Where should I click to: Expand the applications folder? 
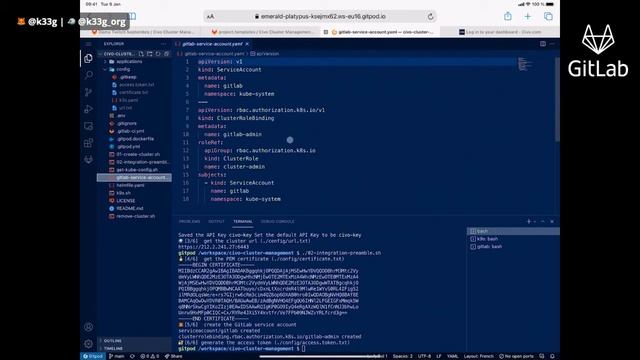click(129, 62)
